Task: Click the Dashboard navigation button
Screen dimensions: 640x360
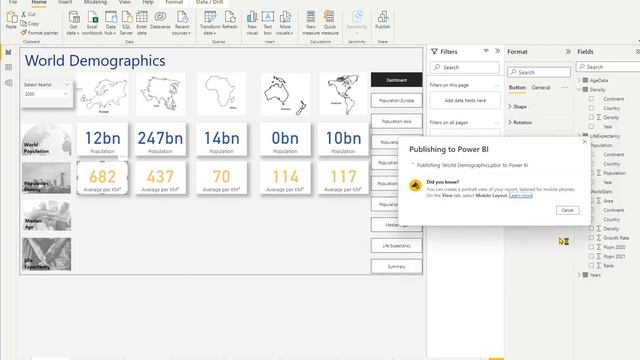Action: 396,80
